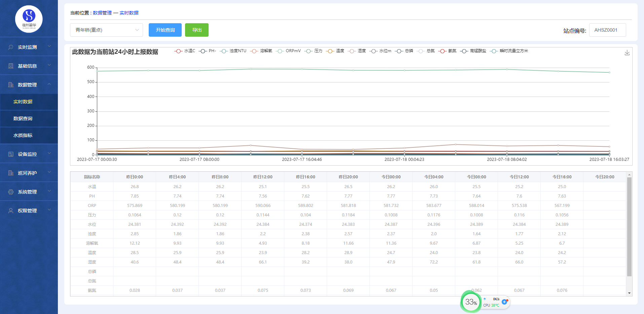644x314 pixels.
Task: Click the table scrollbar up arrow
Action: tap(629, 175)
